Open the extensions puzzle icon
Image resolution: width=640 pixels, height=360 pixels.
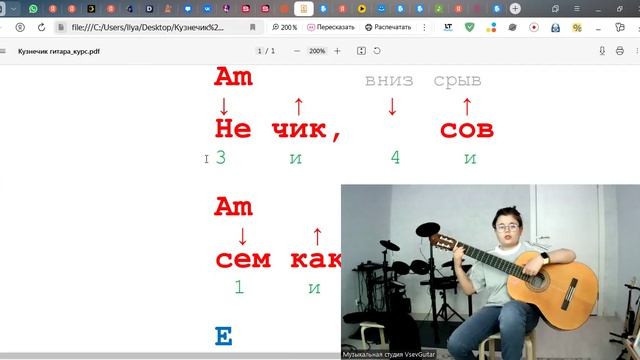pos(620,27)
